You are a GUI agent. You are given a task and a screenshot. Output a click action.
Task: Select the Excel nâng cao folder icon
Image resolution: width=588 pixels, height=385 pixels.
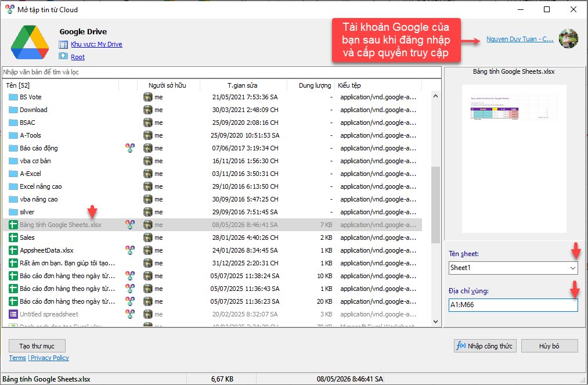coord(13,186)
